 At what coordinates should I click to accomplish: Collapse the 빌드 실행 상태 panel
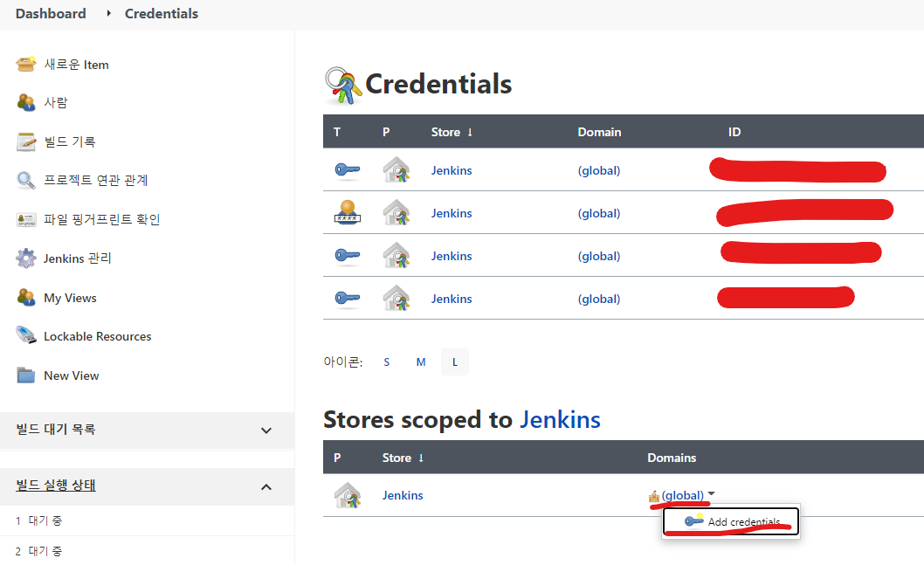click(x=266, y=487)
